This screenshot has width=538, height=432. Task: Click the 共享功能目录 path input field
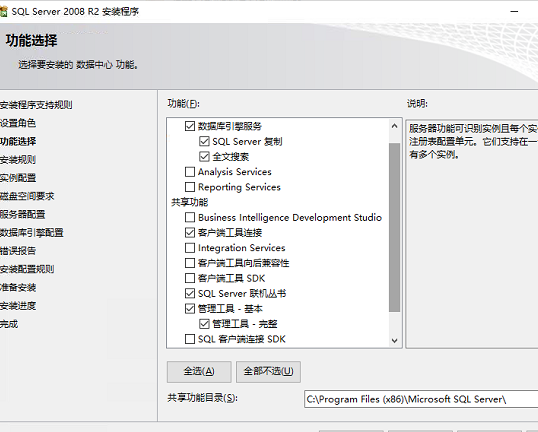[421, 399]
